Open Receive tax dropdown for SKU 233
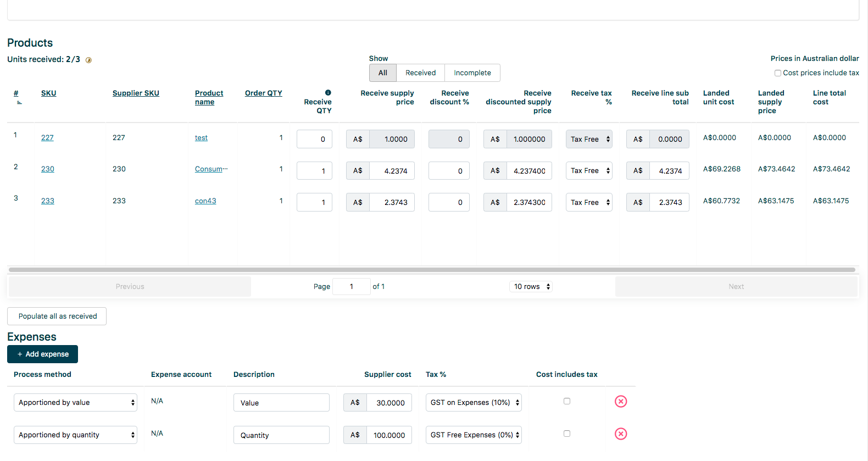868x461 pixels. (x=589, y=202)
